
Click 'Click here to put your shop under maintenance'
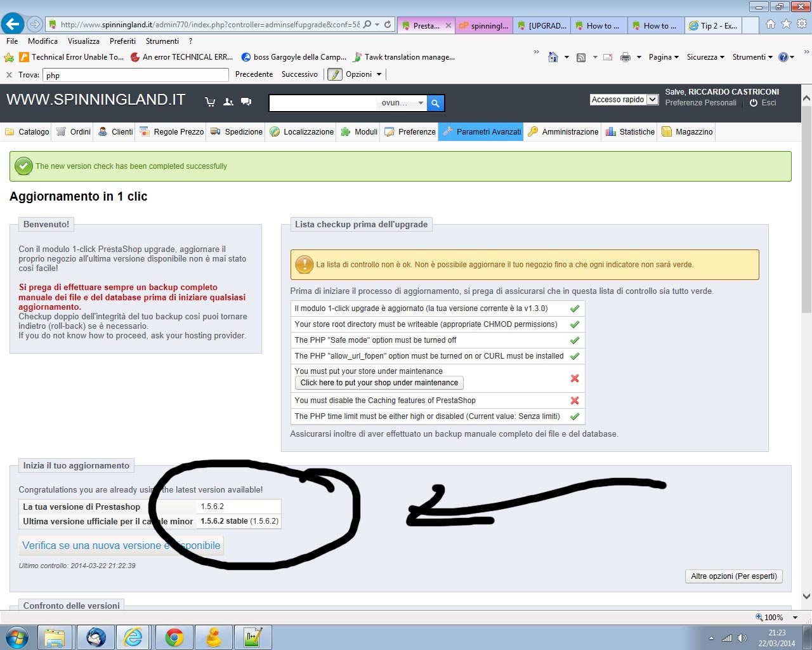tap(379, 383)
